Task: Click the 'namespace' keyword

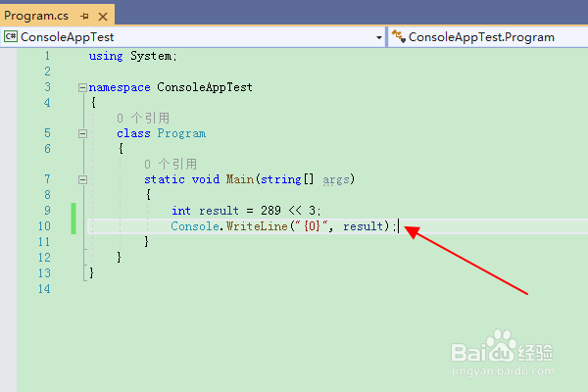Action: point(120,87)
